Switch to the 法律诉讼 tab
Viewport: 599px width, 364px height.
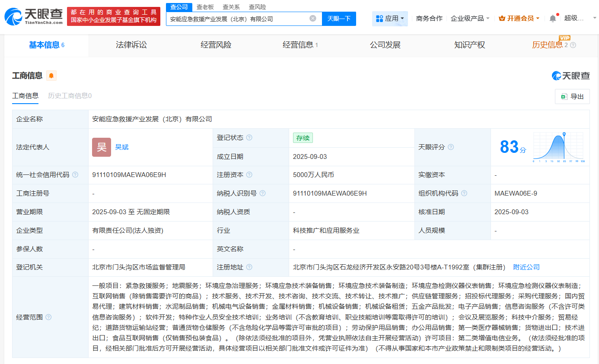pos(131,45)
